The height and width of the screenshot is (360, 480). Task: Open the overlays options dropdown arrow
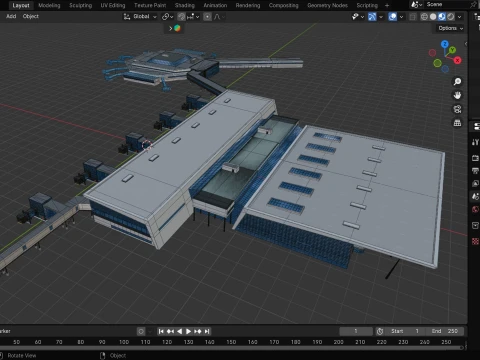(401, 17)
